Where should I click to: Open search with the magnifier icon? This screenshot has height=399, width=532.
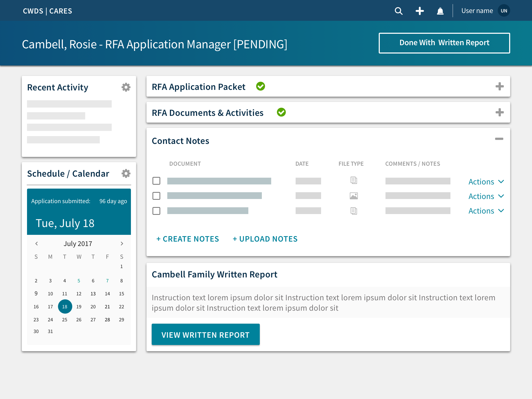[398, 11]
